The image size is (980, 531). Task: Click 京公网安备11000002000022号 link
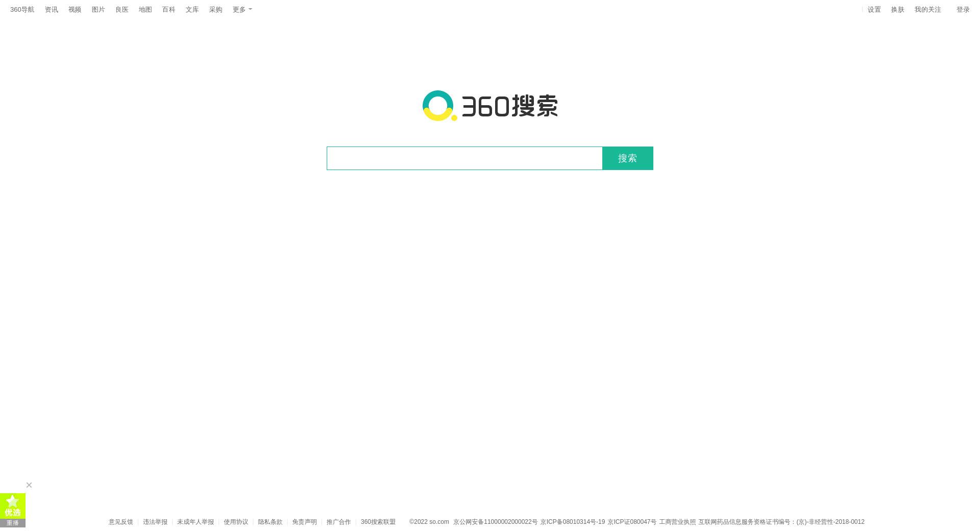(x=496, y=522)
